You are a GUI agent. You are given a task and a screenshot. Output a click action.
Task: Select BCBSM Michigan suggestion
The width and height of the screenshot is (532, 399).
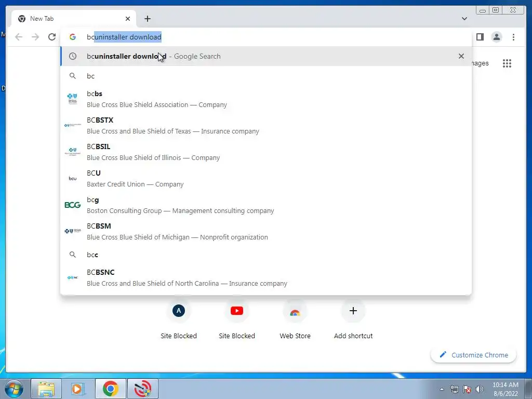click(265, 231)
